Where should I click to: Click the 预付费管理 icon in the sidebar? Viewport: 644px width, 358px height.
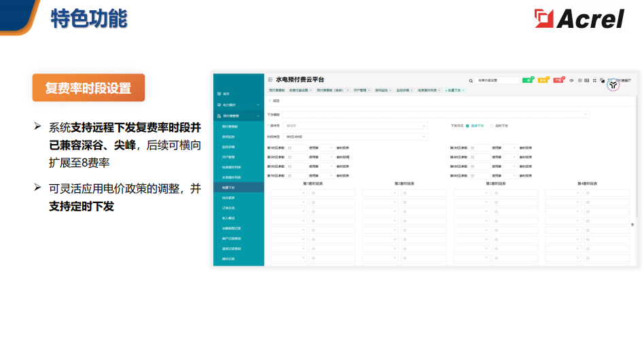219,116
